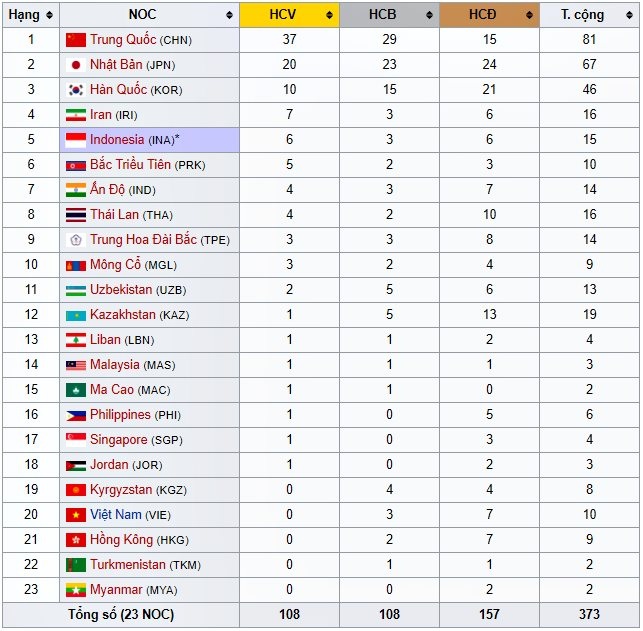Sort by HCĐ bronze medal column
Viewport: 643px width, 631px height.
(x=489, y=15)
